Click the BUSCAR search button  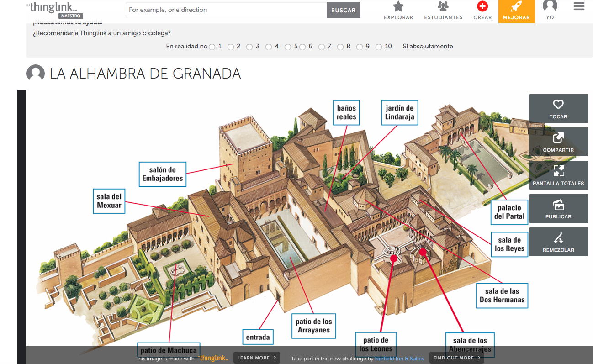point(344,10)
